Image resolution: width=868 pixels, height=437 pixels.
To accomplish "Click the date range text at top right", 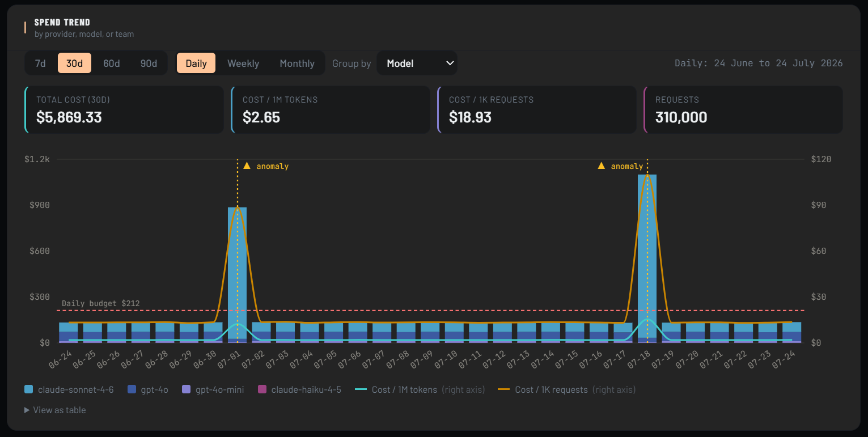I will tap(759, 63).
